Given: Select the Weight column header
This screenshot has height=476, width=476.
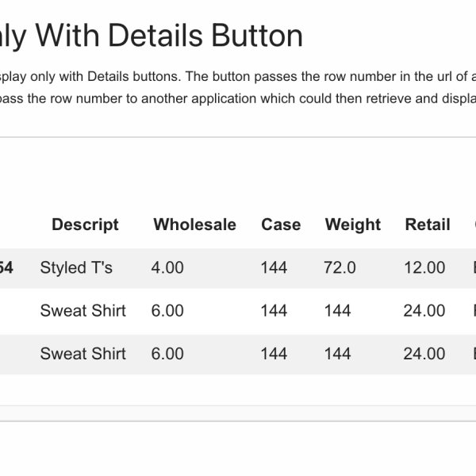Looking at the screenshot, I should 352,225.
